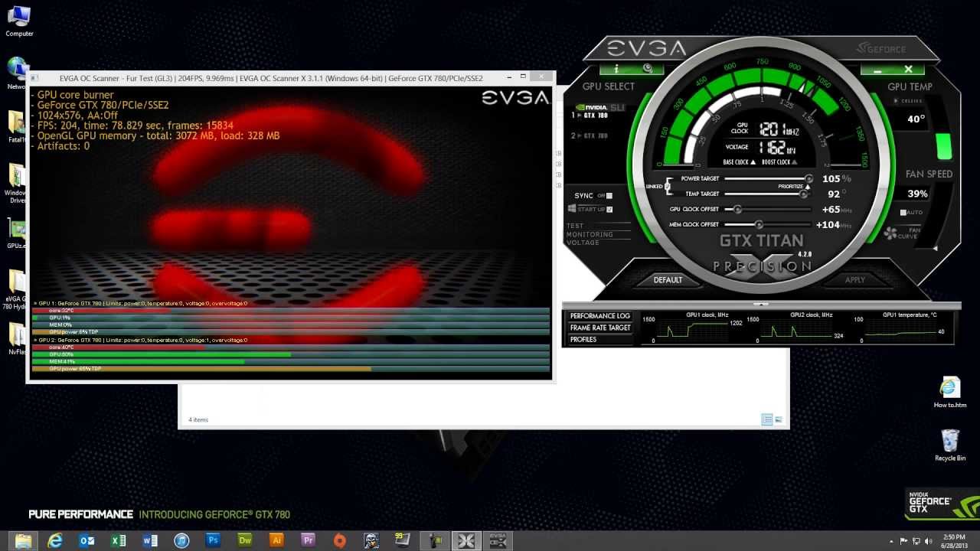Open Word from the taskbar
Screen dimensions: 980x551
(150, 540)
